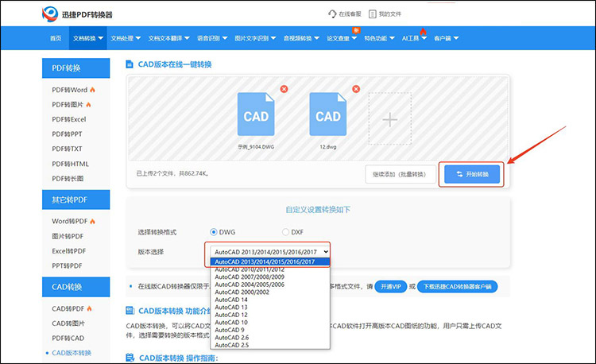Click the CAD转换 sidebar section header
Viewport: 596px width, 364px height.
point(76,287)
